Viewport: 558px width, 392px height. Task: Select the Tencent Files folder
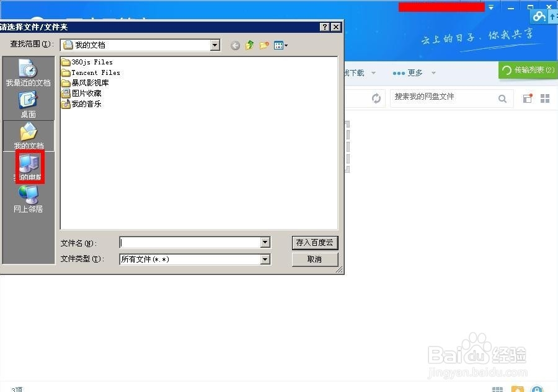pyautogui.click(x=91, y=72)
